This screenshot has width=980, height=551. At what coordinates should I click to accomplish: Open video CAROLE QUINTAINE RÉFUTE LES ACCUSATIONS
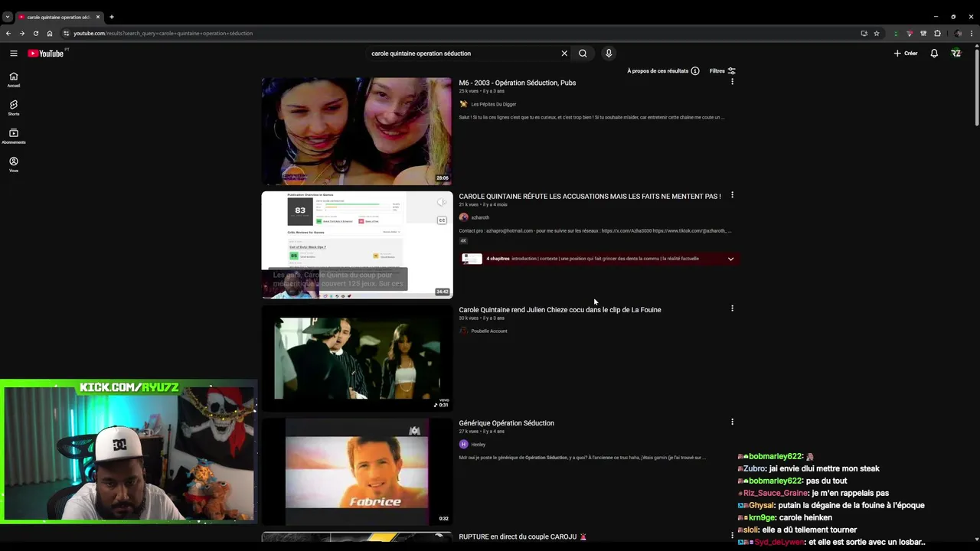pyautogui.click(x=590, y=196)
